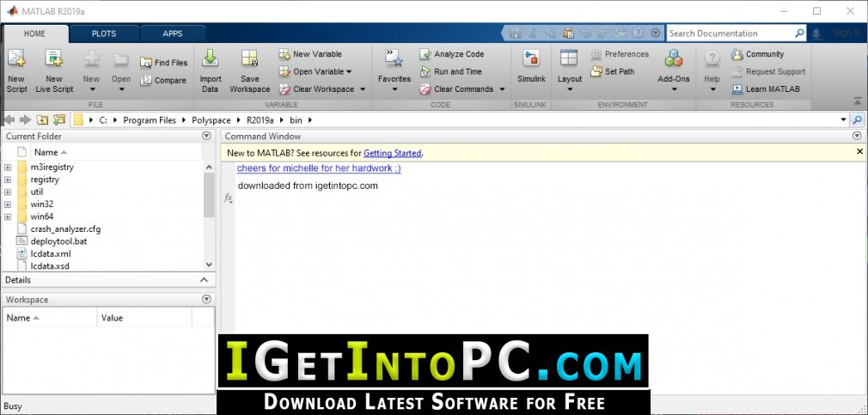Go up one folder level
The width and height of the screenshot is (868, 415).
[x=42, y=119]
